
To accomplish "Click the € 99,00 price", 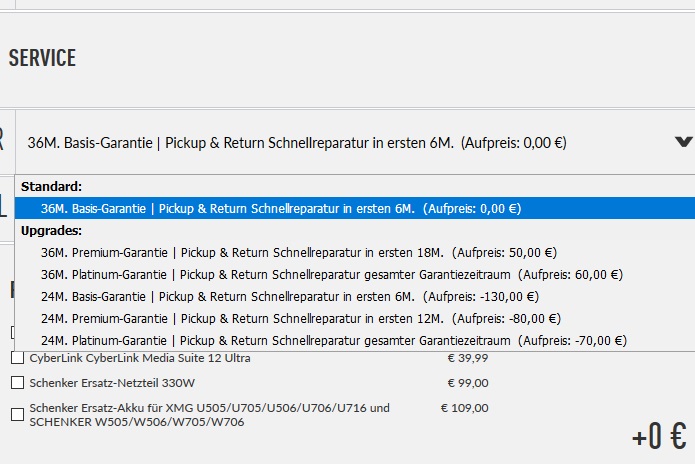I will [x=468, y=383].
